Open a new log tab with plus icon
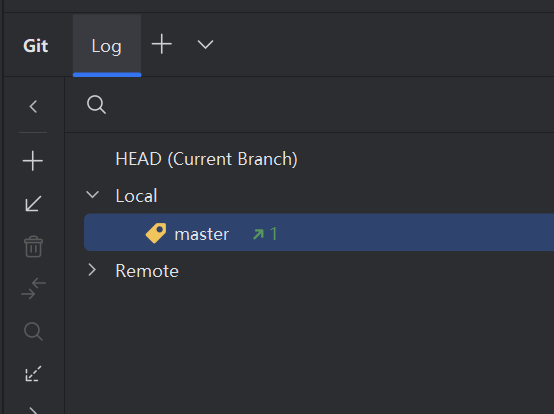 [x=162, y=44]
